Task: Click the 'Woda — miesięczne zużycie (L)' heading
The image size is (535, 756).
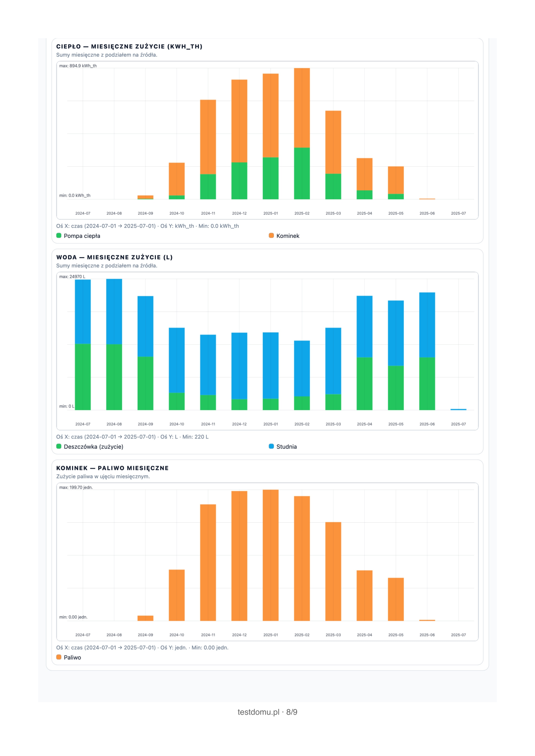Action: point(114,257)
